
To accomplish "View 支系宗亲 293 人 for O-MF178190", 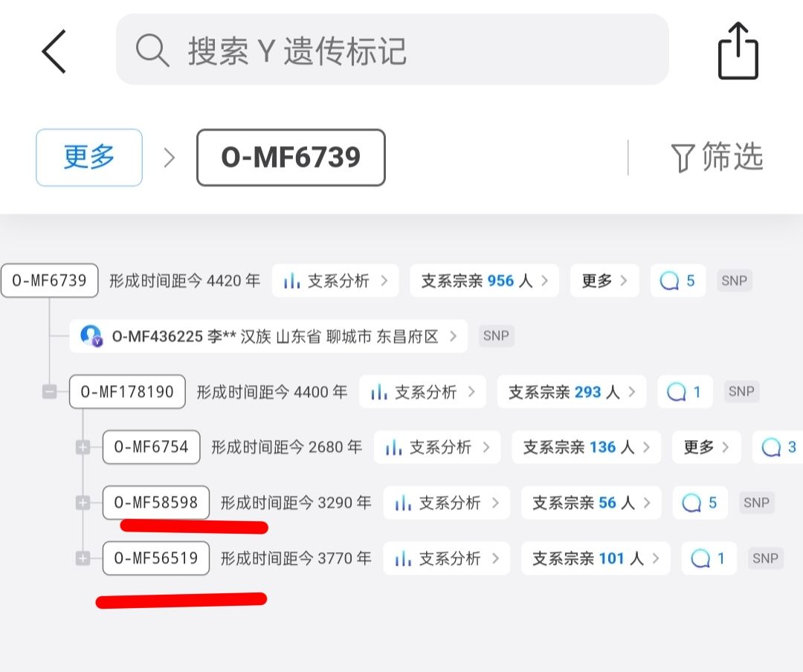I will pos(571,392).
